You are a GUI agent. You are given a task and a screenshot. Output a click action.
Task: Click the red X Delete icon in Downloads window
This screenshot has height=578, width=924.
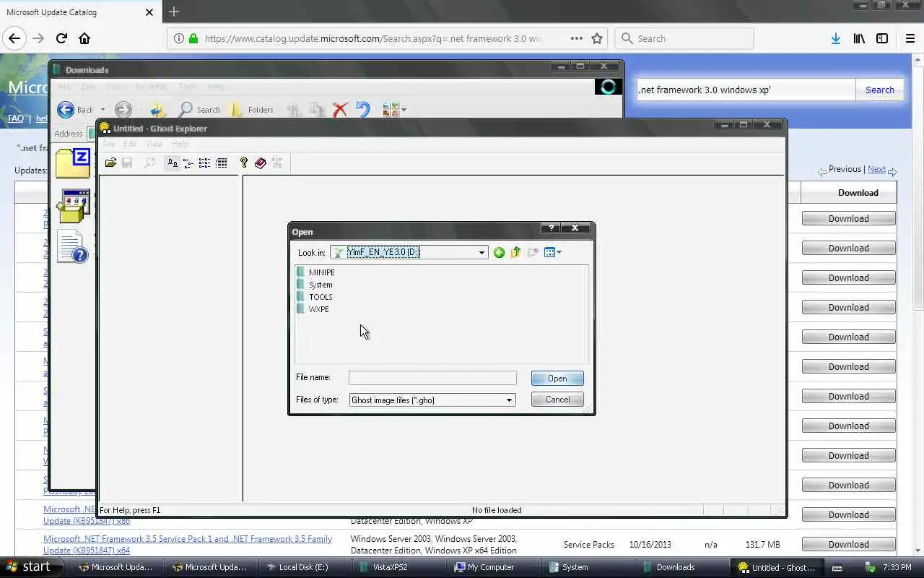(340, 110)
